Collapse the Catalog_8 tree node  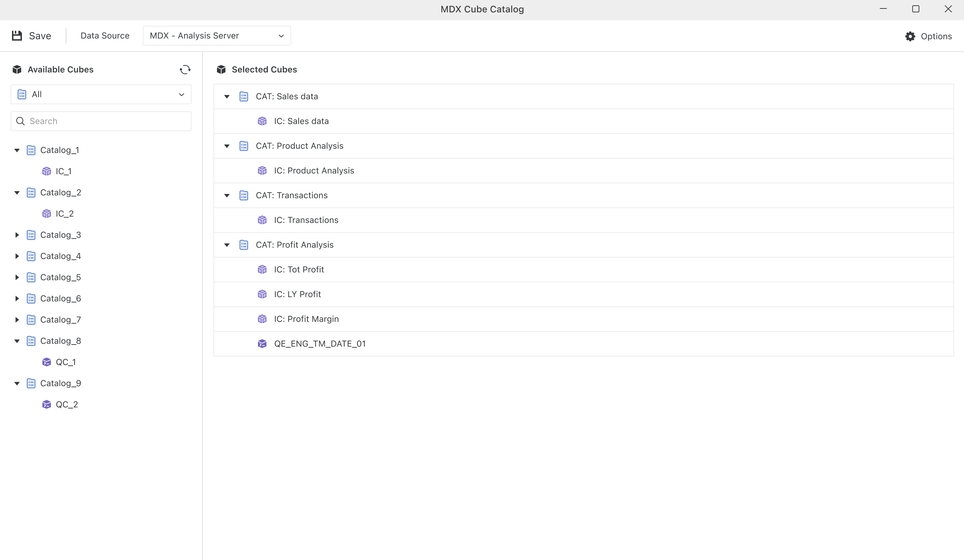click(x=17, y=341)
